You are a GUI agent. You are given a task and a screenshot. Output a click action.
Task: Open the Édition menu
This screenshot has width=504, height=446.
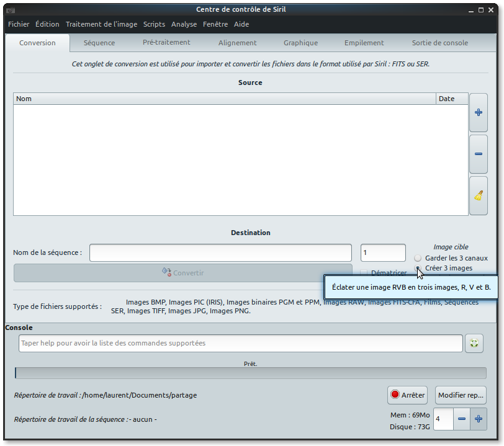tap(47, 24)
